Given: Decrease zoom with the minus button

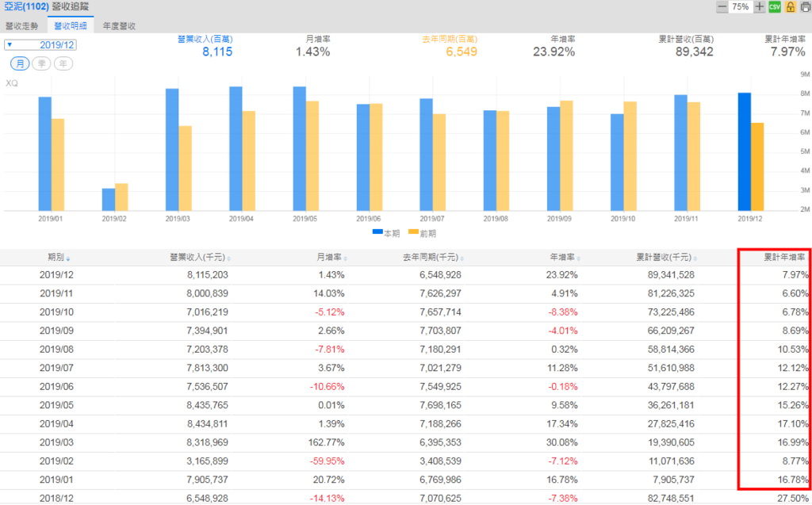Looking at the screenshot, I should [722, 6].
